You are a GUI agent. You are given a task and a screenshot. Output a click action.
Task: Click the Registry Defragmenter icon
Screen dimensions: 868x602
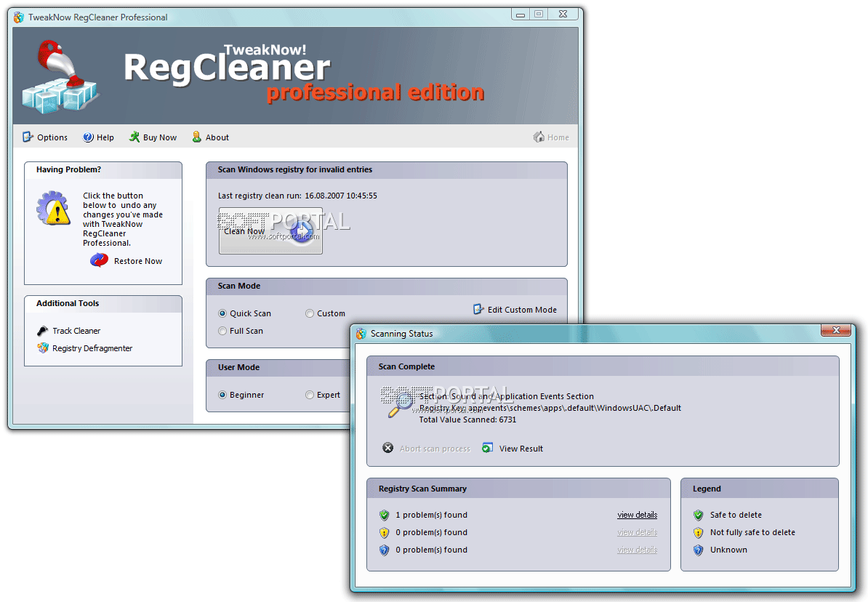point(43,348)
